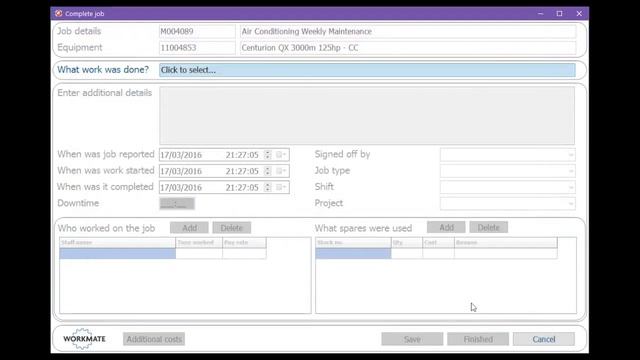Viewport: 640px width, 360px height.
Task: Click the time spinner for job reported
Action: coord(268,155)
